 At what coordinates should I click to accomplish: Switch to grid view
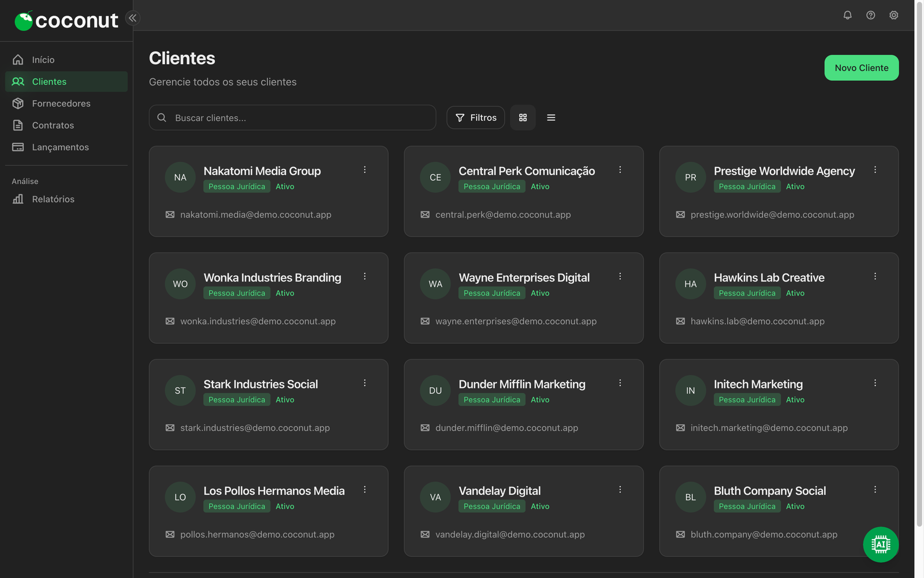click(x=523, y=117)
